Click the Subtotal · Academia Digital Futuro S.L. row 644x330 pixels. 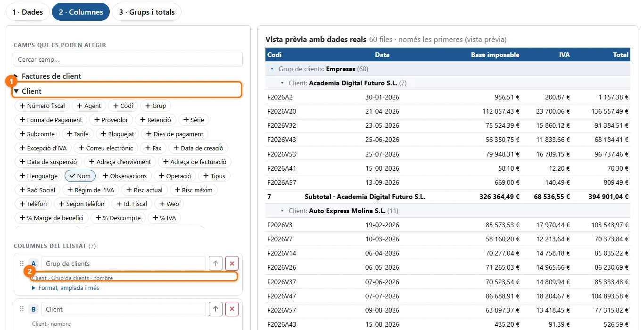click(448, 197)
